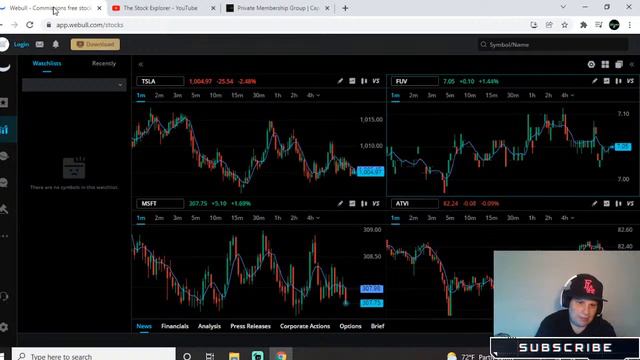Click the Symbol/Name search field

point(553,44)
